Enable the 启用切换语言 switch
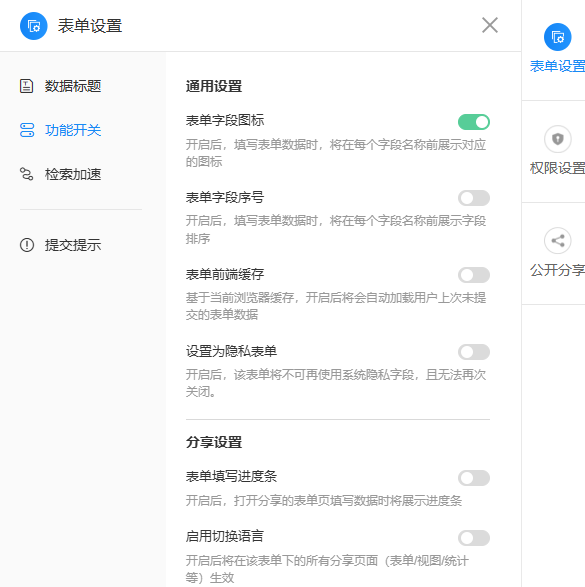The height and width of the screenshot is (587, 585). pyautogui.click(x=474, y=538)
